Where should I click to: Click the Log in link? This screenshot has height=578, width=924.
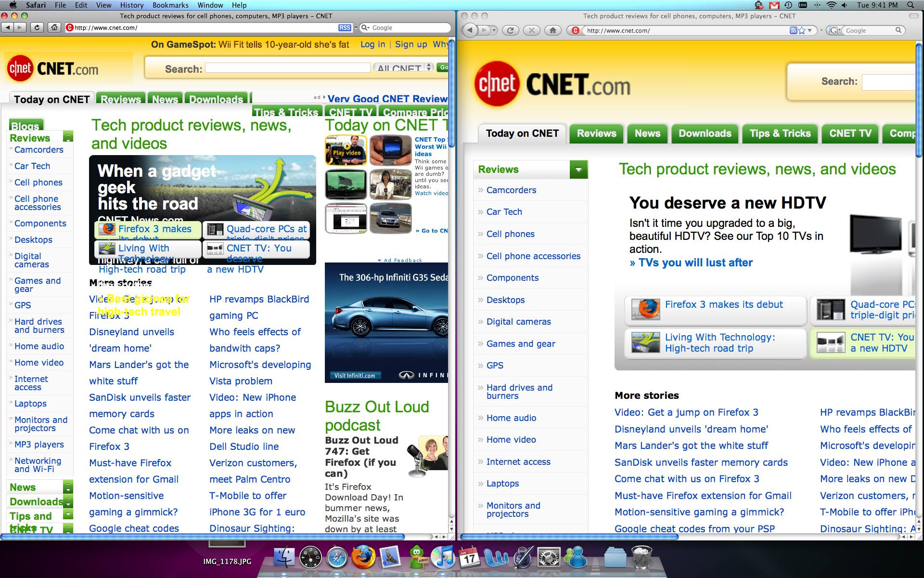pos(372,44)
